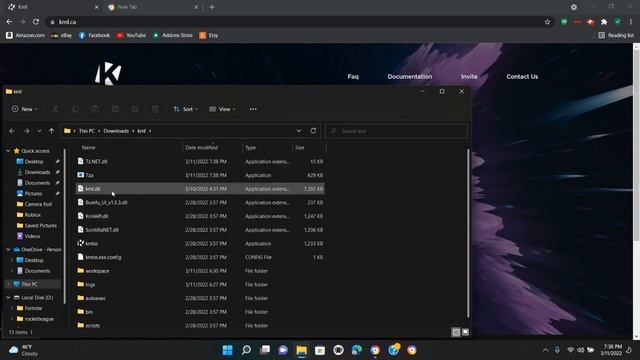Click the Copy icon in Explorer toolbar
Image resolution: width=640 pixels, height=360 pixels.
coord(75,109)
